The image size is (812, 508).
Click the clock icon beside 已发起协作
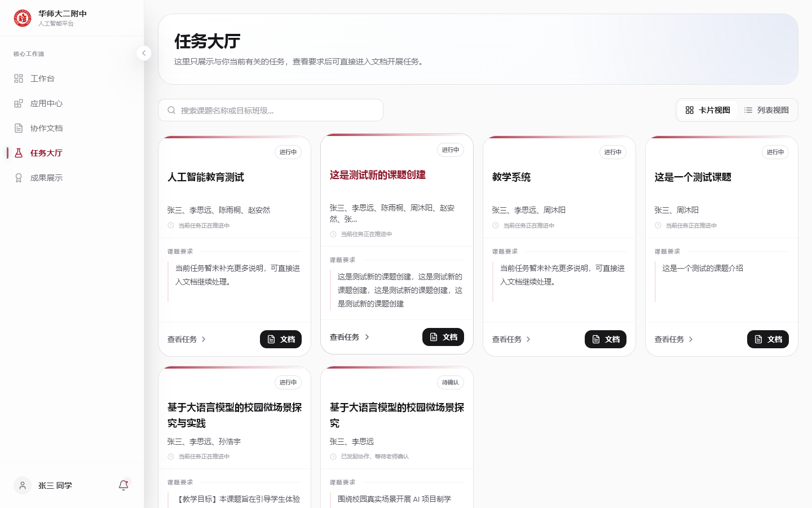click(x=333, y=456)
